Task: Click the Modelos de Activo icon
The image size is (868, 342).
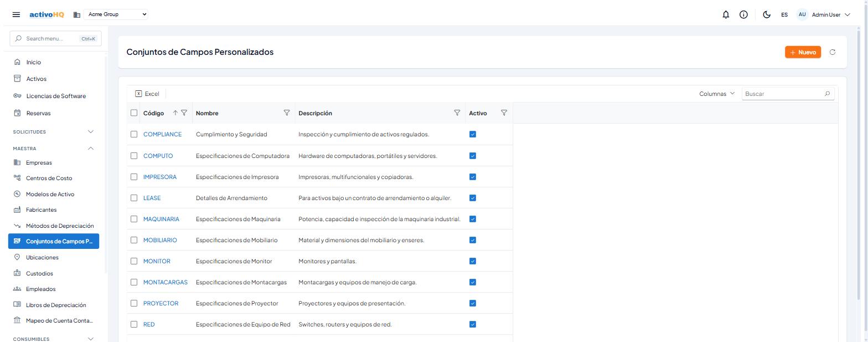Action: point(17,194)
